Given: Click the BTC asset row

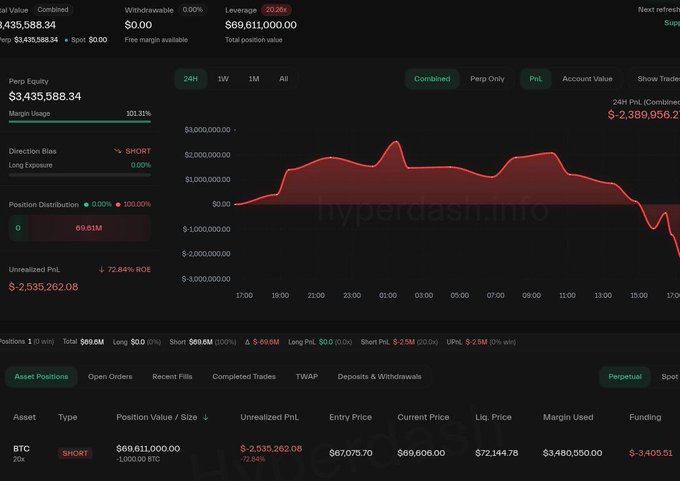Looking at the screenshot, I should point(22,449).
